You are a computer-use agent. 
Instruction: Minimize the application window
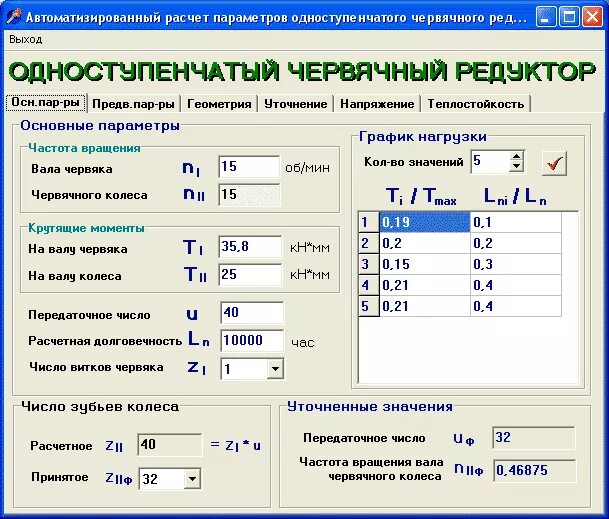(x=546, y=17)
